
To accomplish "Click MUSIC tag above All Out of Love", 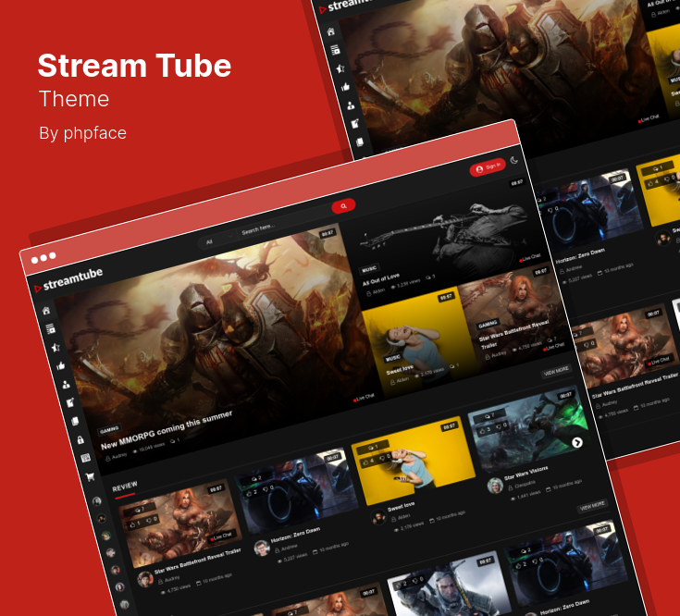I will click(369, 269).
